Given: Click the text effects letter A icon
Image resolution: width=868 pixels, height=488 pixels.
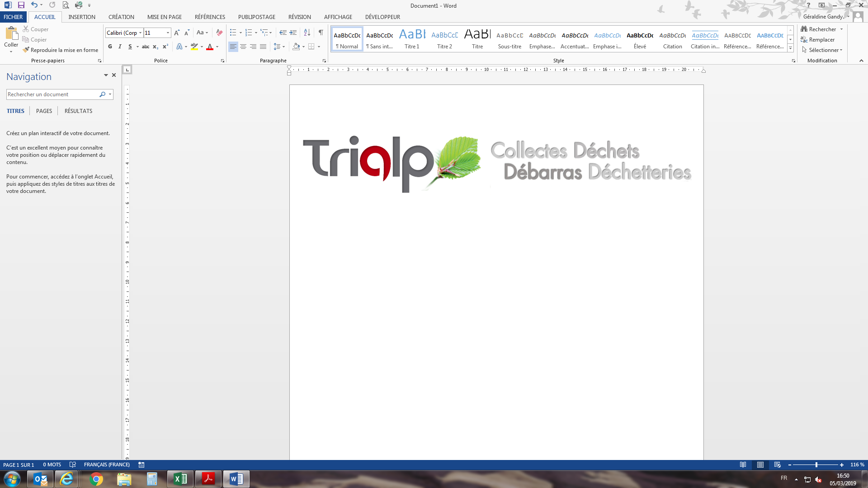Looking at the screenshot, I should (179, 47).
